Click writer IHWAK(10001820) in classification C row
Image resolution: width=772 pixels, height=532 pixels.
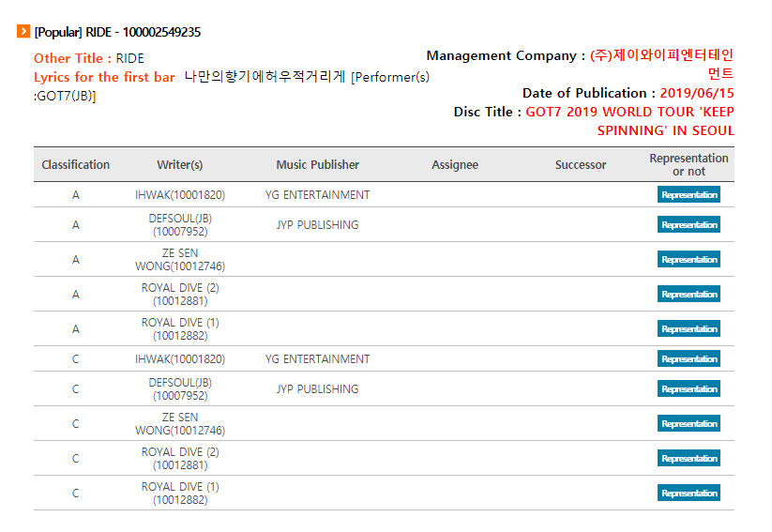pyautogui.click(x=180, y=359)
